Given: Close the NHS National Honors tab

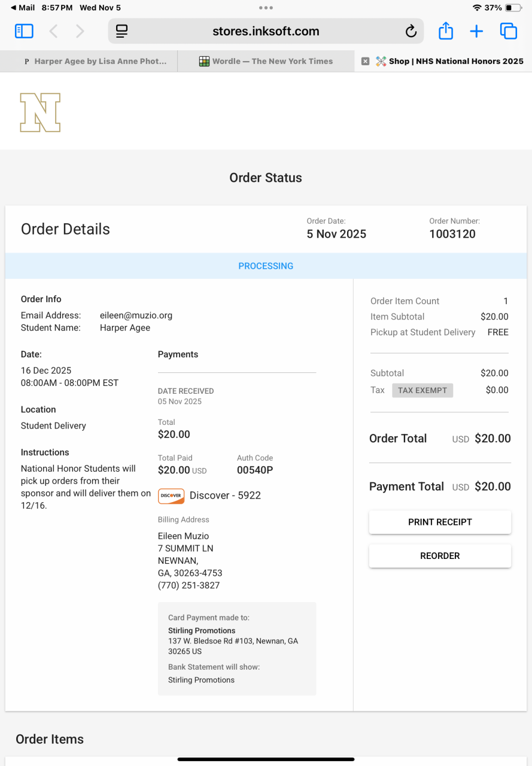Looking at the screenshot, I should 366,61.
